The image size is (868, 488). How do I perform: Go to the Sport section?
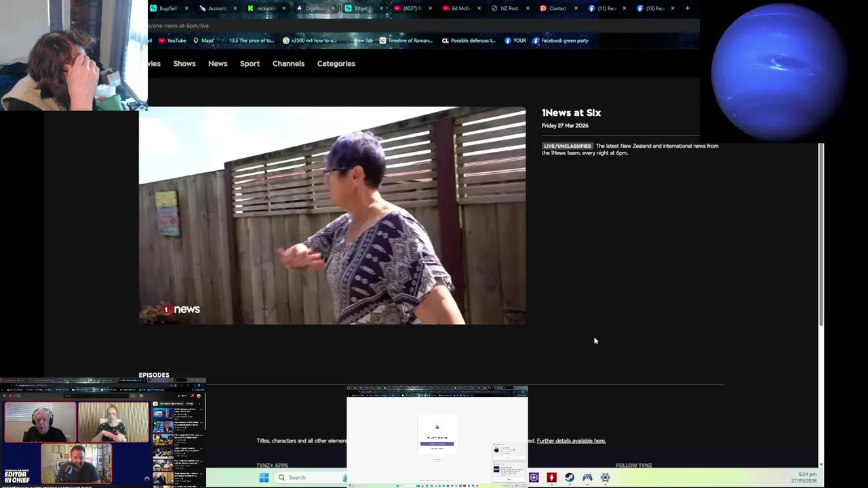pos(250,64)
